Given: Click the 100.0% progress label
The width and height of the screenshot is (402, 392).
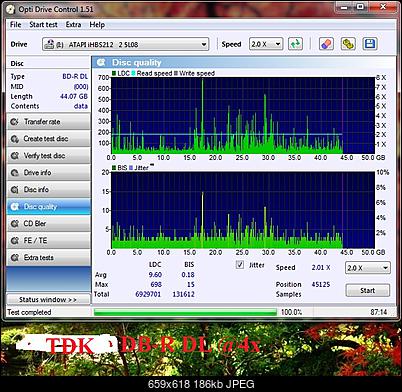Looking at the screenshot, I should 291,312.
